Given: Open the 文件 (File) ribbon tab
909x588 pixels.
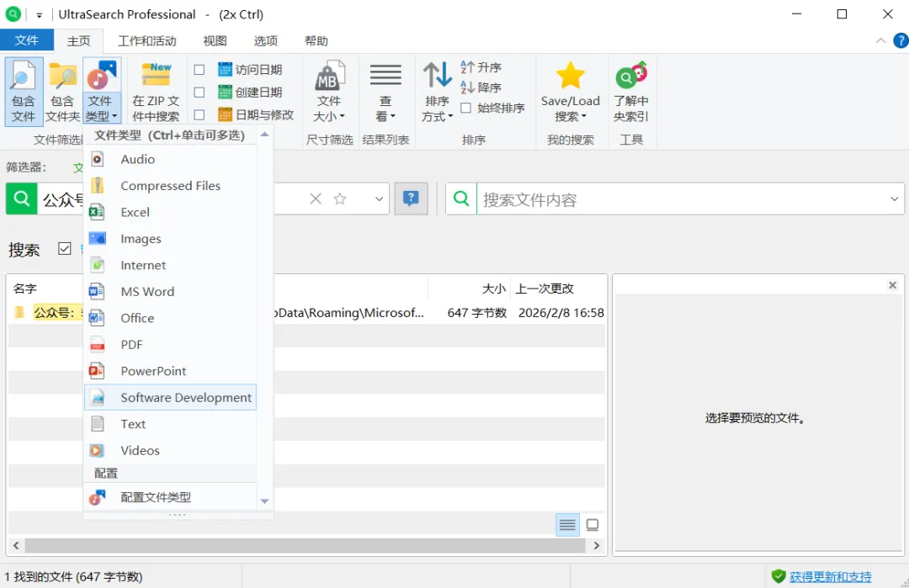Looking at the screenshot, I should click(27, 40).
